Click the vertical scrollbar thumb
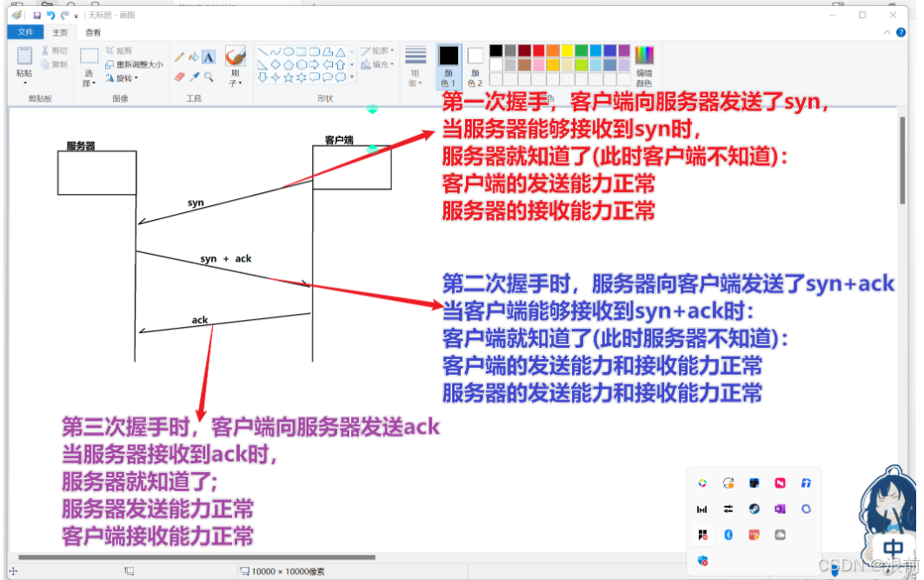The image size is (924, 580). [x=902, y=160]
